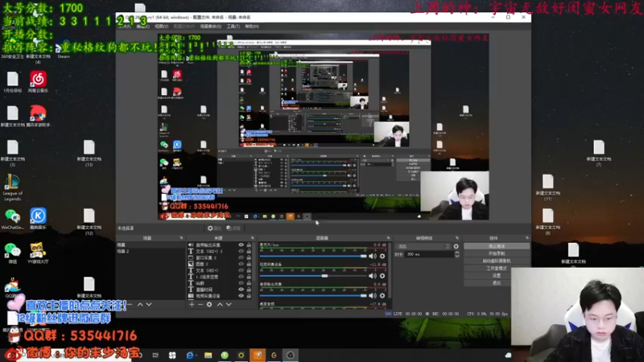
Task: Open settings gear for 音频输出采集 mixer channel
Action: (382, 295)
